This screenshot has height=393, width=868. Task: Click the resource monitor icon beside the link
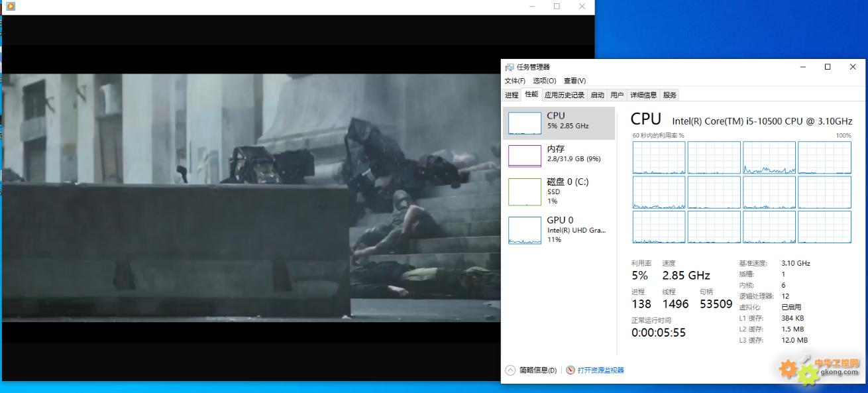pyautogui.click(x=570, y=370)
